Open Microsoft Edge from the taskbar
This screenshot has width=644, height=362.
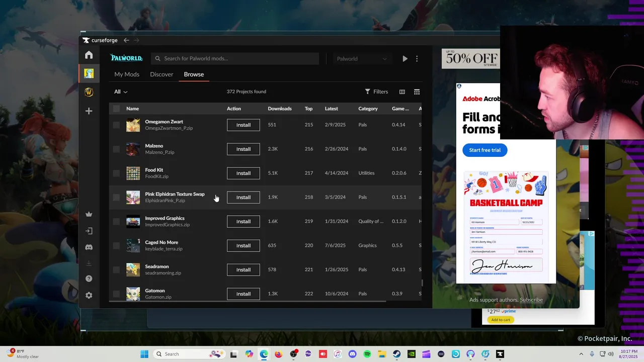[x=264, y=354]
